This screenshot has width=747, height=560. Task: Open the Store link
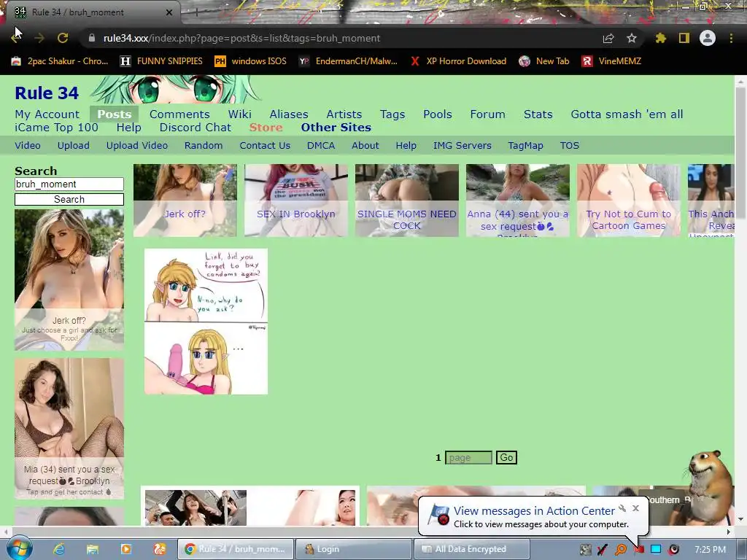tap(266, 128)
